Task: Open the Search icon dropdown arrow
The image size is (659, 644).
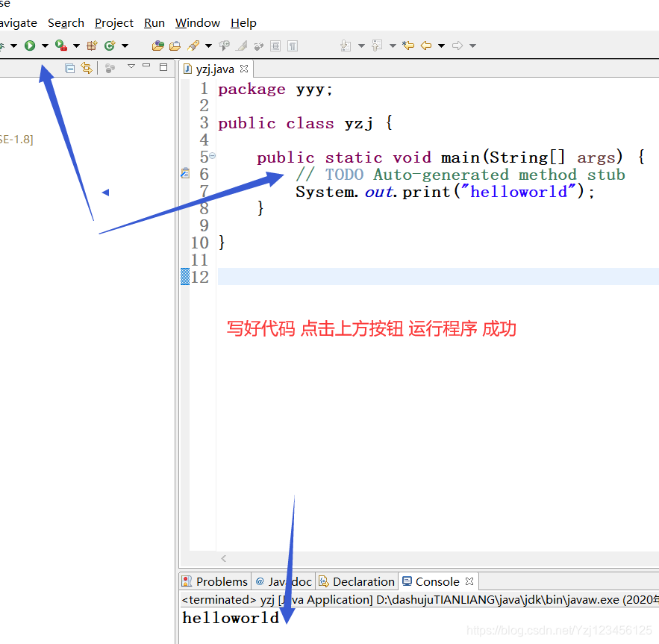Action: [208, 46]
